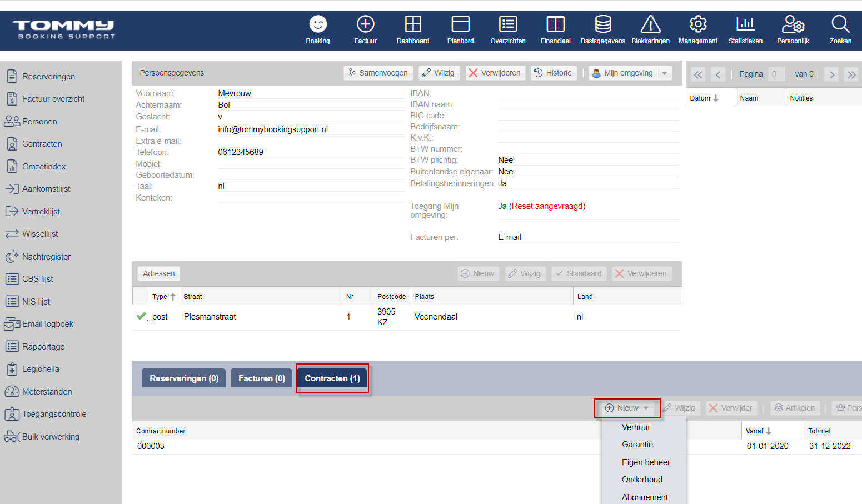
Task: Go to the last notes page
Action: (851, 74)
